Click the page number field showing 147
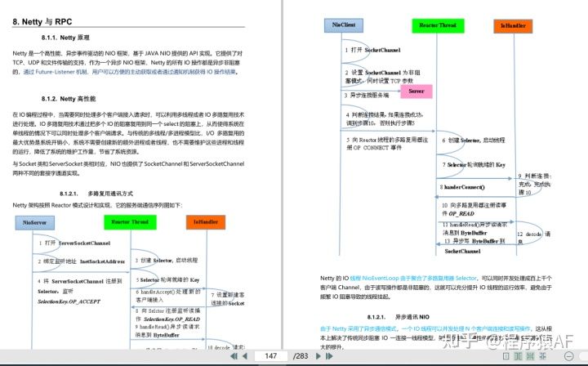The width and height of the screenshot is (588, 366). pos(271,356)
